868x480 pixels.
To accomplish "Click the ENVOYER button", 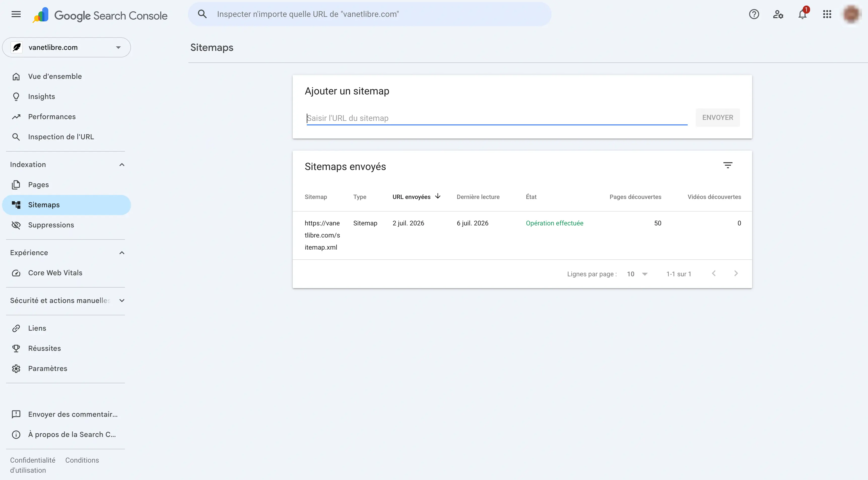I will tap(717, 118).
